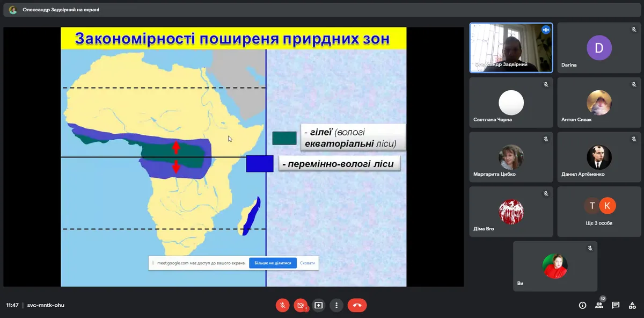Select your own 'Ви' tile
Viewport: 644px width, 318px height.
555,266
